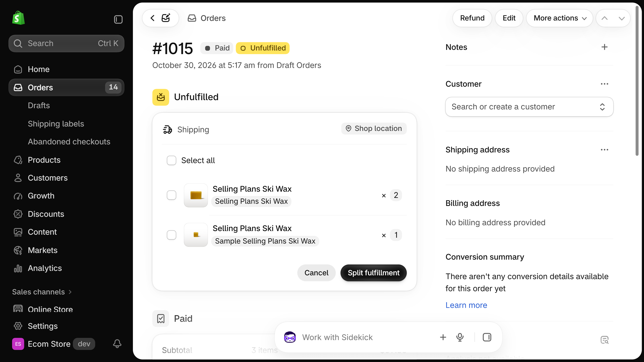Check the Sample Selling Plans Ski Wax item
Screen dimensions: 644x362
(x=172, y=235)
